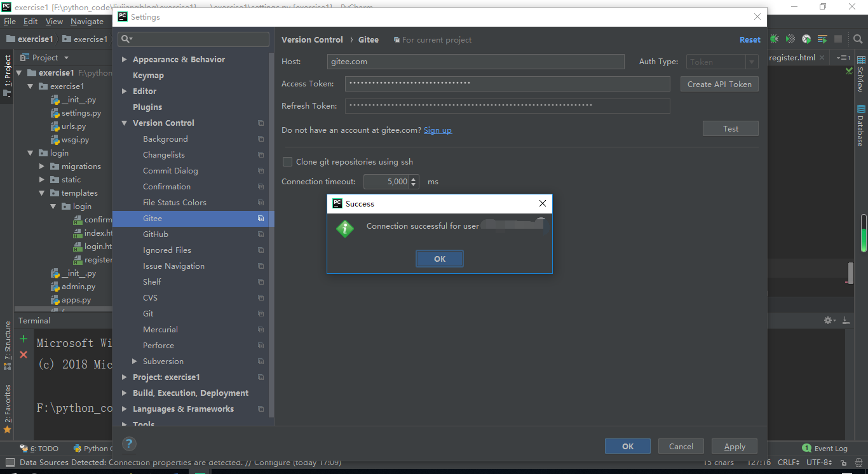The width and height of the screenshot is (868, 474).
Task: Open the Favorites tool window tab
Action: click(x=8, y=409)
